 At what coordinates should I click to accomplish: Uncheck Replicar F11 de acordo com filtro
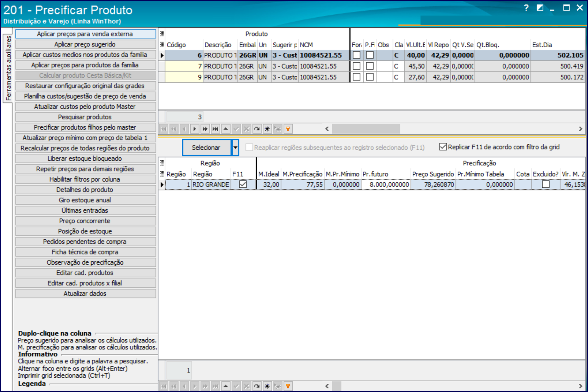point(443,147)
